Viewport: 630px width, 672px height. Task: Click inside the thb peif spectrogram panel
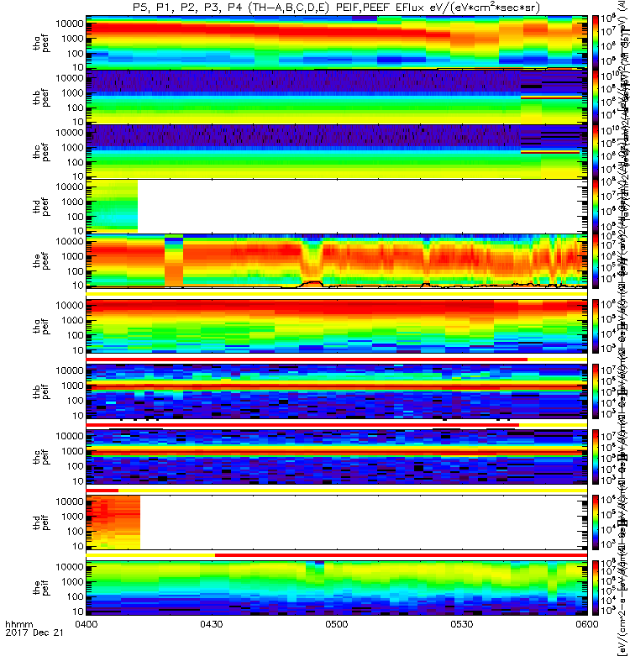click(x=337, y=391)
